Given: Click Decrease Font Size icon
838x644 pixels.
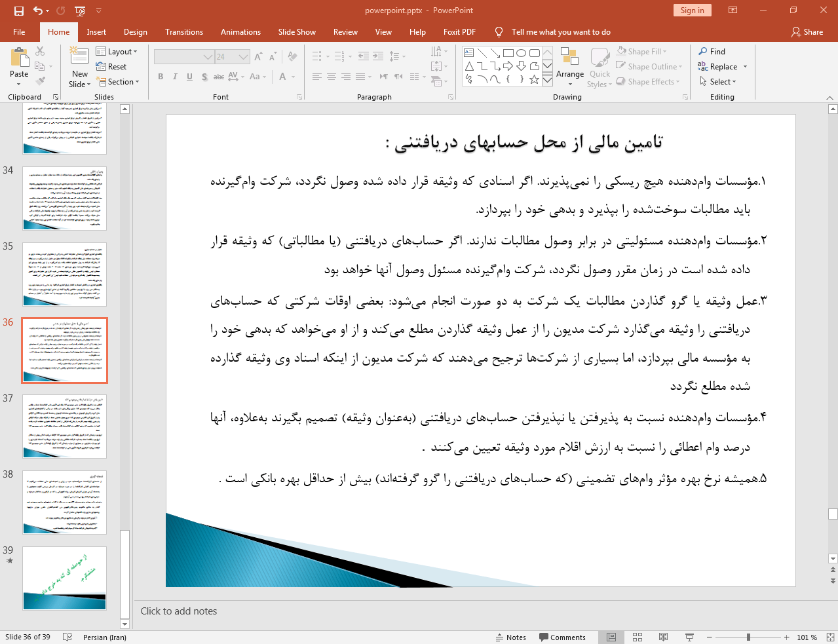Looking at the screenshot, I should (x=273, y=57).
